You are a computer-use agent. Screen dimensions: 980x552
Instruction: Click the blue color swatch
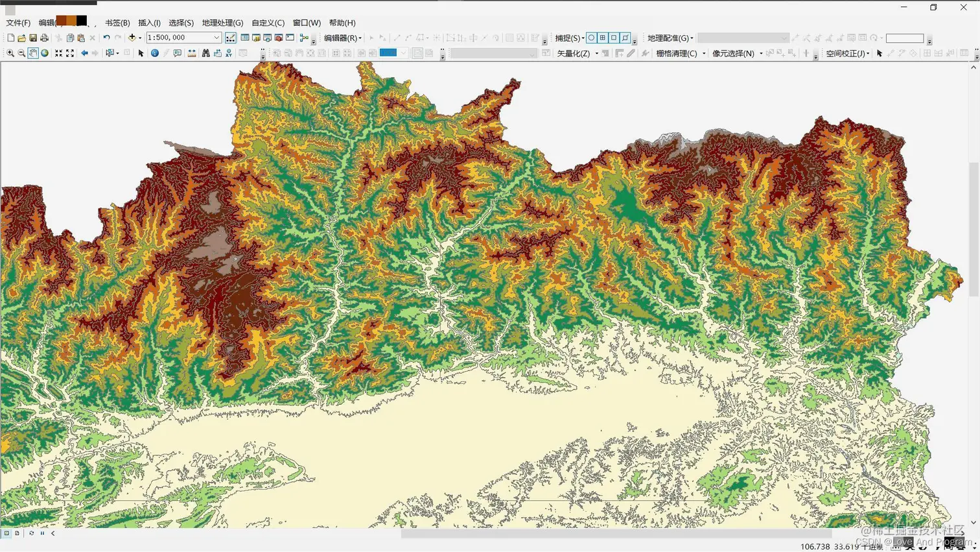(388, 53)
